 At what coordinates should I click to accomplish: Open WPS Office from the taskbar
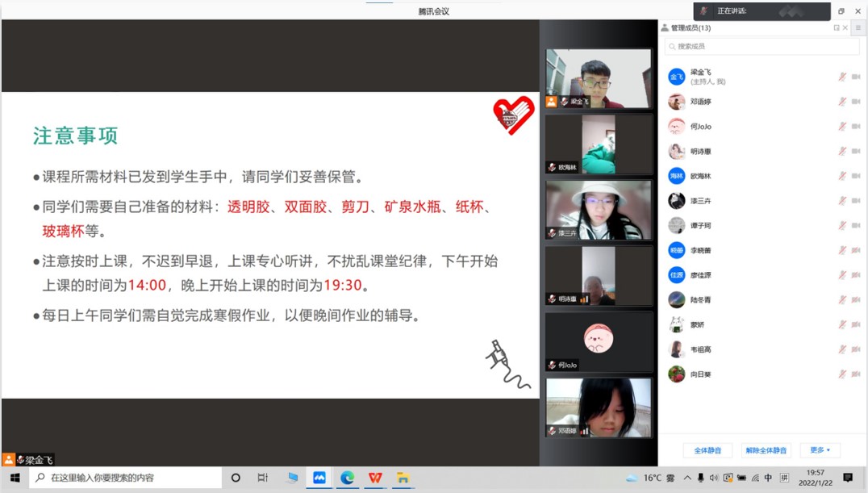375,478
